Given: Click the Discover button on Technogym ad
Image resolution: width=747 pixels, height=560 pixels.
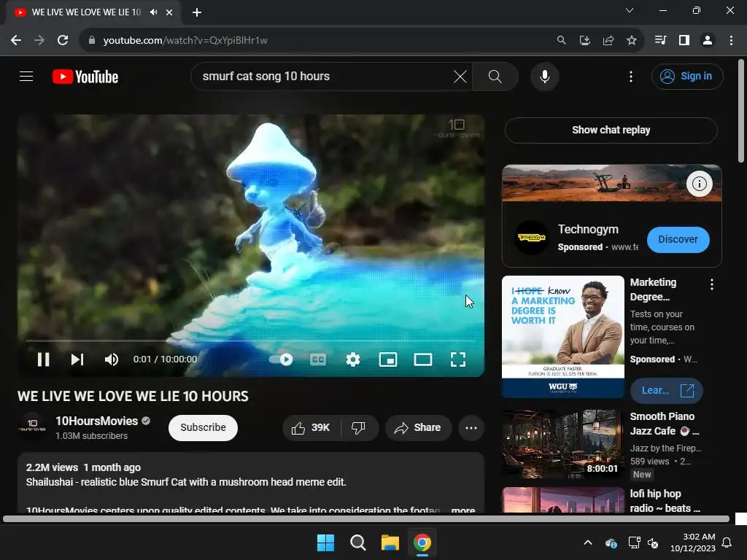Looking at the screenshot, I should (x=678, y=239).
